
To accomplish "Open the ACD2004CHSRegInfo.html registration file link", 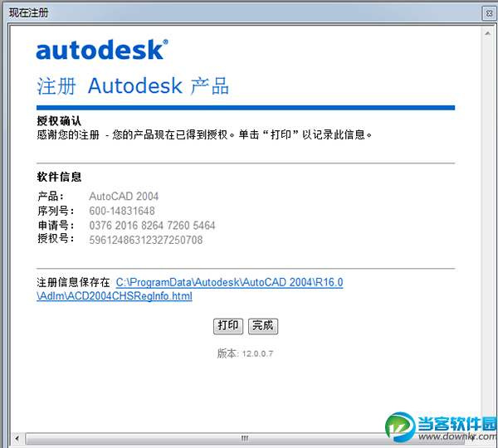I will pyautogui.click(x=189, y=289).
